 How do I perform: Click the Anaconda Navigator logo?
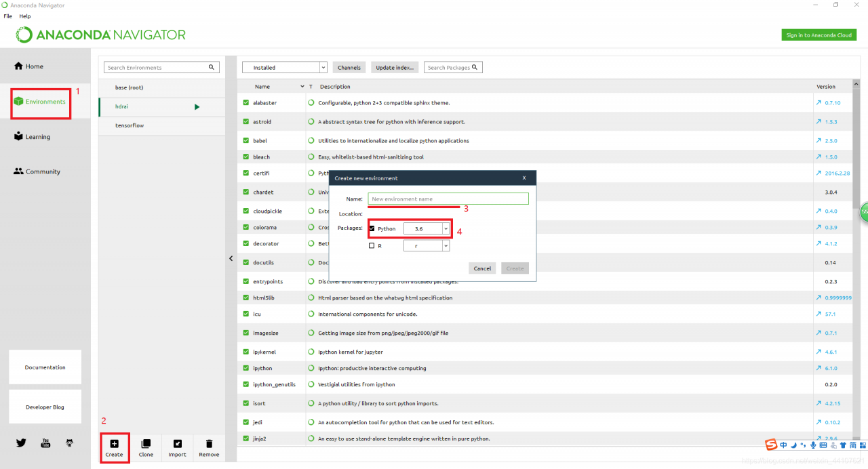[x=100, y=35]
